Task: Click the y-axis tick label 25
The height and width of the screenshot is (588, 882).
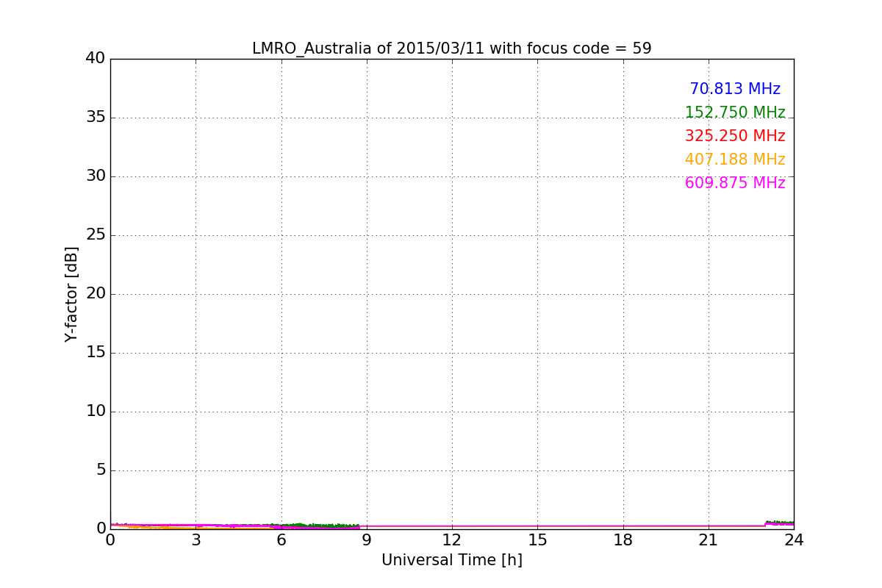Action: click(96, 235)
